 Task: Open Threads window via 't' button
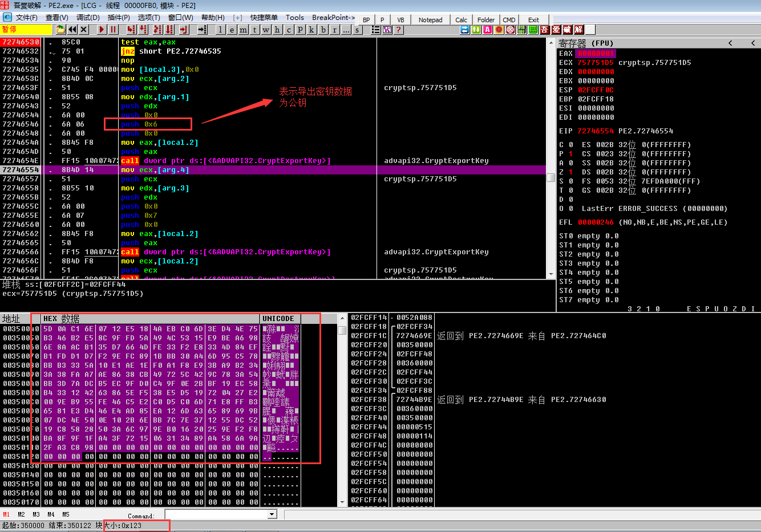(x=255, y=30)
